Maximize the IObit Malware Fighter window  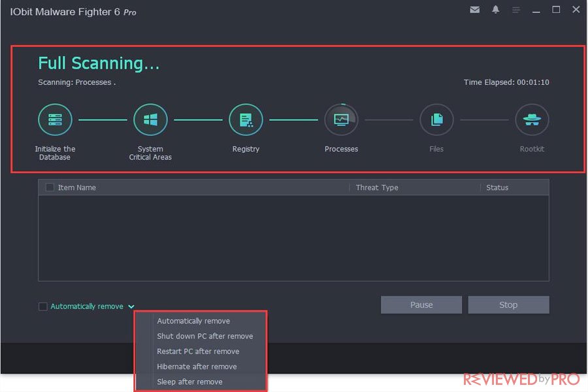(x=556, y=9)
